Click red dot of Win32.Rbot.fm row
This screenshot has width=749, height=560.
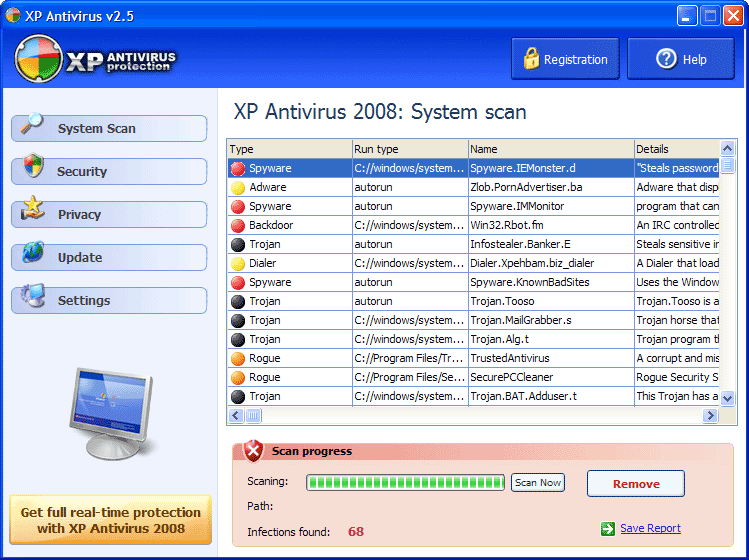(x=238, y=226)
